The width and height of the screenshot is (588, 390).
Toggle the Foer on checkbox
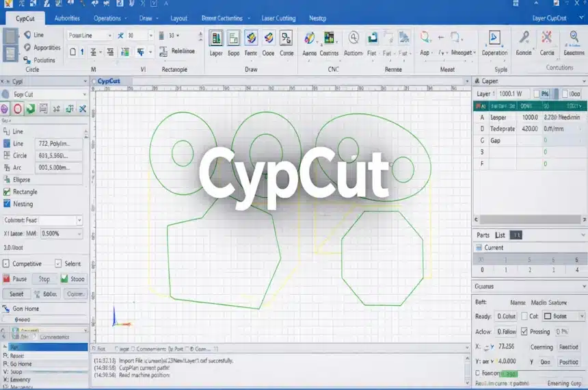pos(478,373)
